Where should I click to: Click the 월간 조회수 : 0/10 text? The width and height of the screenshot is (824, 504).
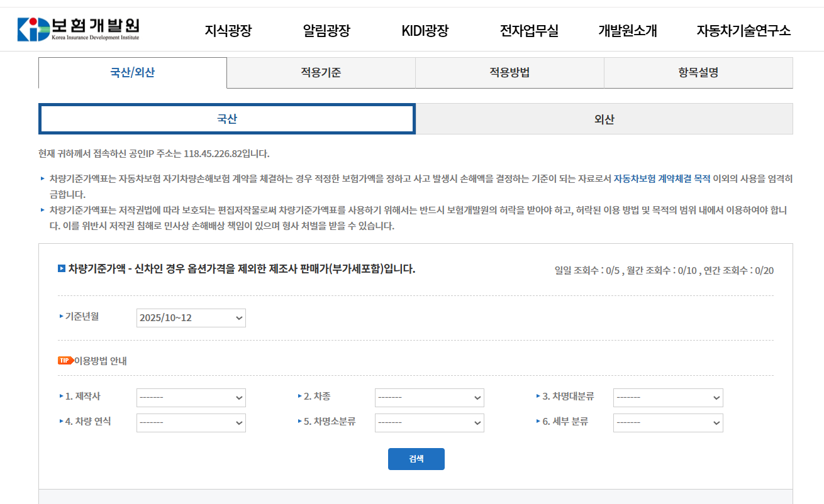tap(662, 271)
